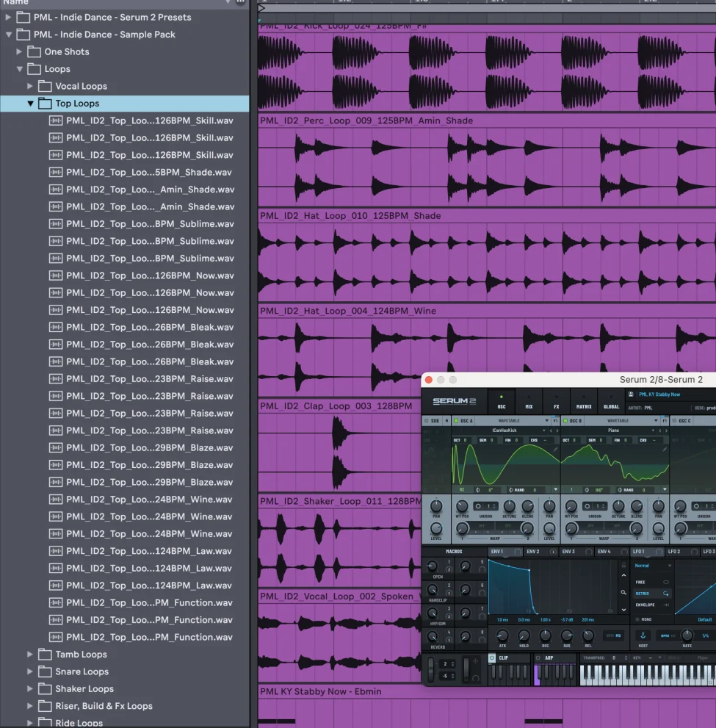Click the ENV 2 modulation source indicator
Image resolution: width=716 pixels, height=728 pixels.
553,552
